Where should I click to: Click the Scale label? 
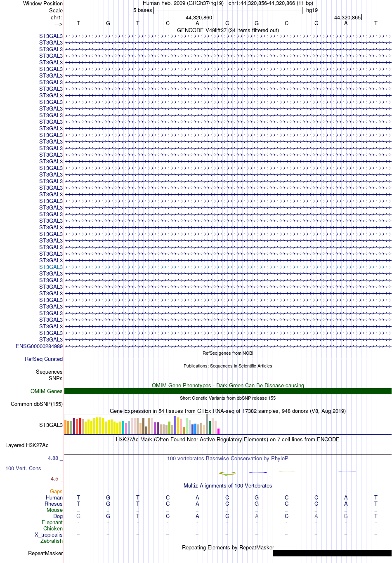coord(56,10)
